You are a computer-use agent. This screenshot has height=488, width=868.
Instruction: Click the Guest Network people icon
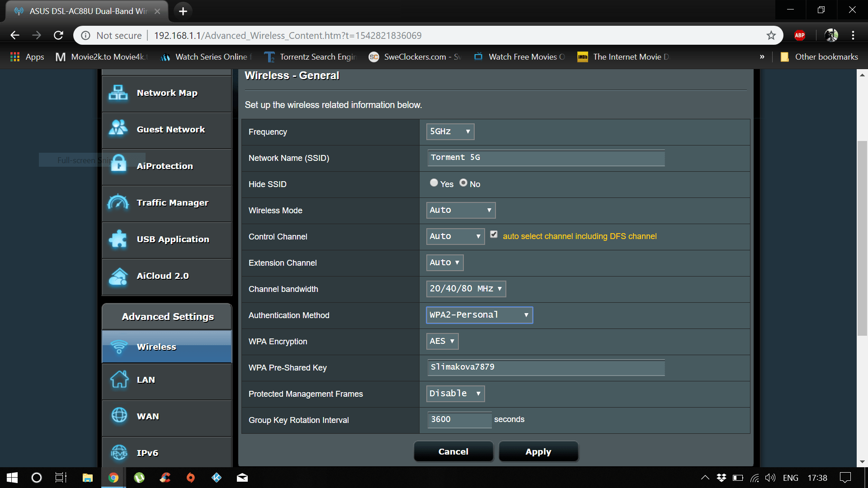pos(118,128)
